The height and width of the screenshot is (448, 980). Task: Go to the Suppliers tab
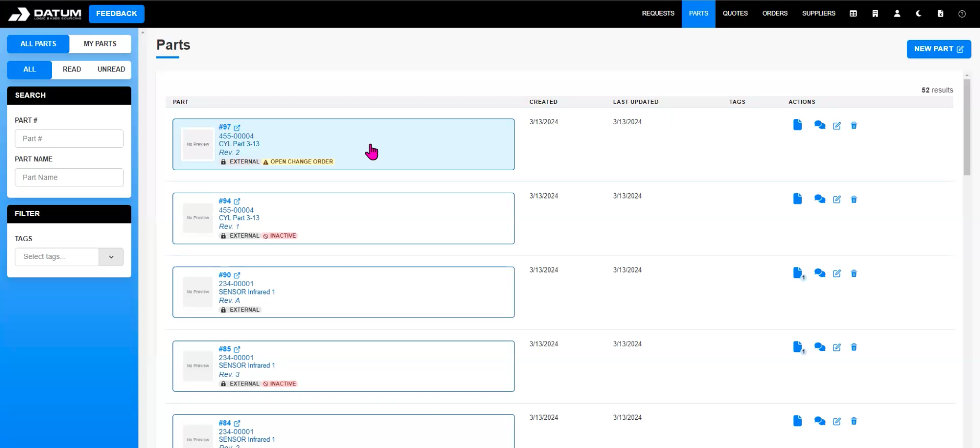coord(819,14)
